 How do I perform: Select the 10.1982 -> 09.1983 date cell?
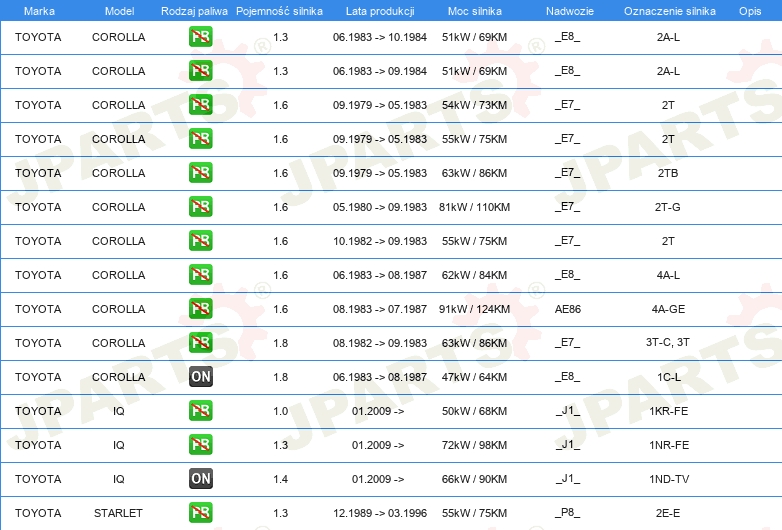[x=380, y=241]
